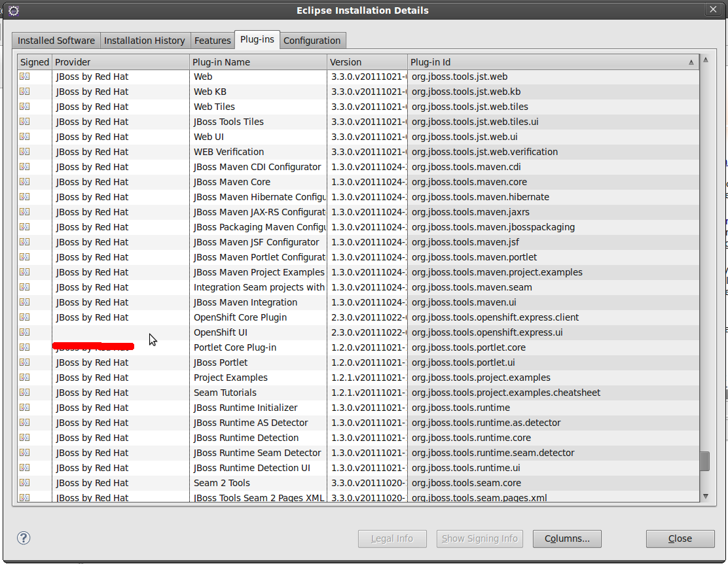This screenshot has height=564, width=728.
Task: Click signed icon for org.jboss.tools.maven.seam row
Action: pos(25,287)
